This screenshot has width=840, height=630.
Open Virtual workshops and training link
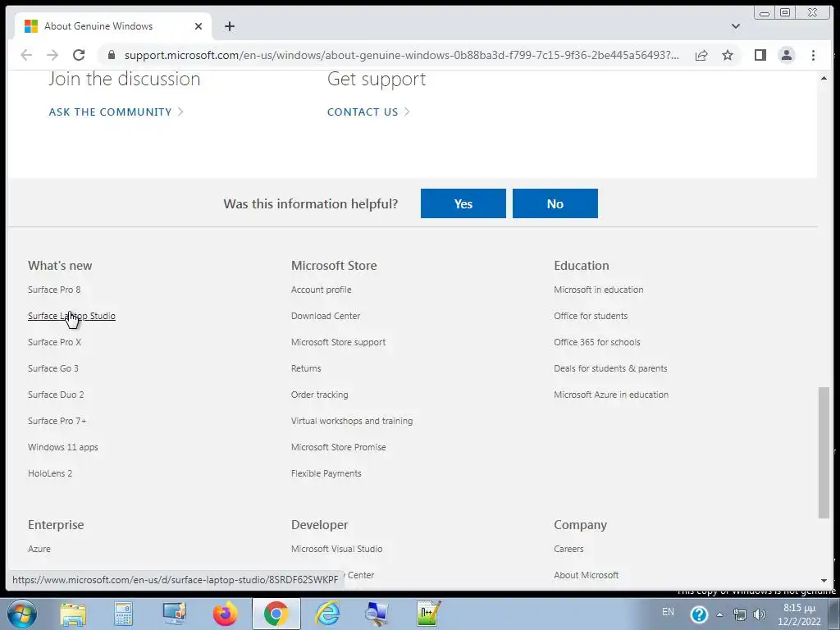(351, 421)
